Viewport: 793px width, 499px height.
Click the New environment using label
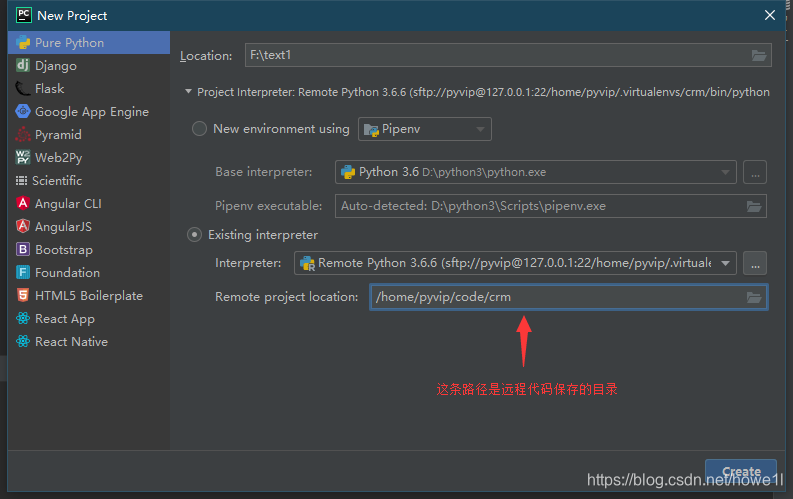(x=281, y=129)
